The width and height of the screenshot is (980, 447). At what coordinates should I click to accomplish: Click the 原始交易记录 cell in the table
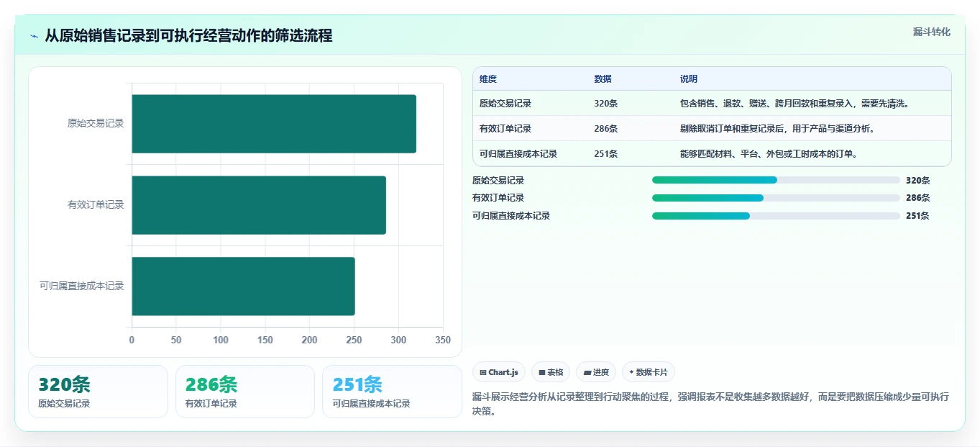click(505, 104)
